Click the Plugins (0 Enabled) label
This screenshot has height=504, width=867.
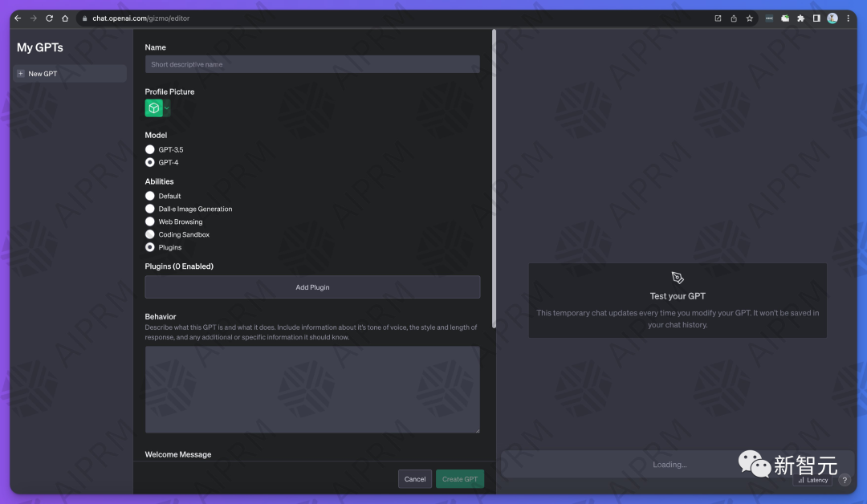179,266
